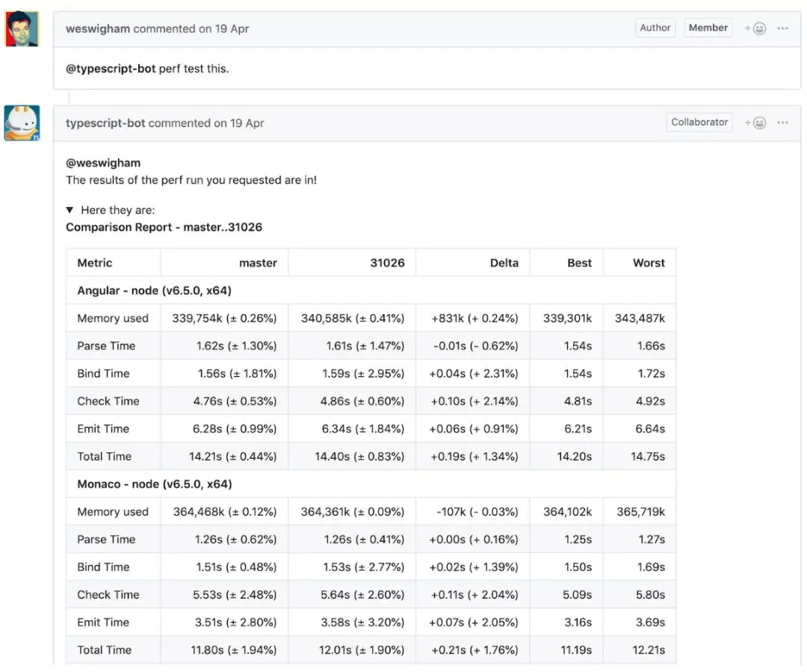
Task: Click the weswigham profile avatar
Action: point(22,29)
